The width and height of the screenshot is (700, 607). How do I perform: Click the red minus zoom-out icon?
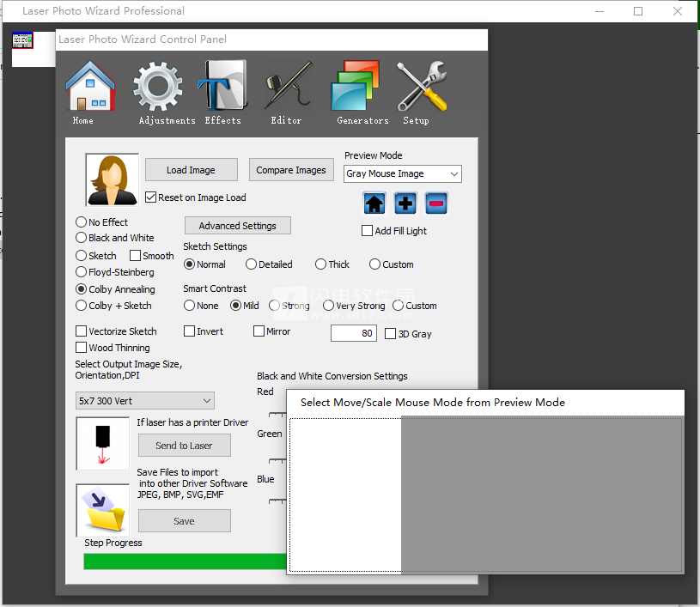click(435, 203)
